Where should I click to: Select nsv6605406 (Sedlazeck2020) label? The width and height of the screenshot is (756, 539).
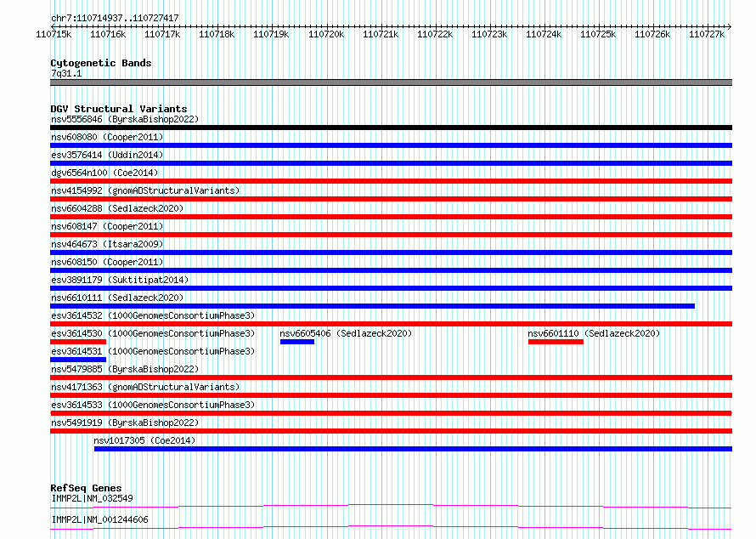(x=346, y=333)
